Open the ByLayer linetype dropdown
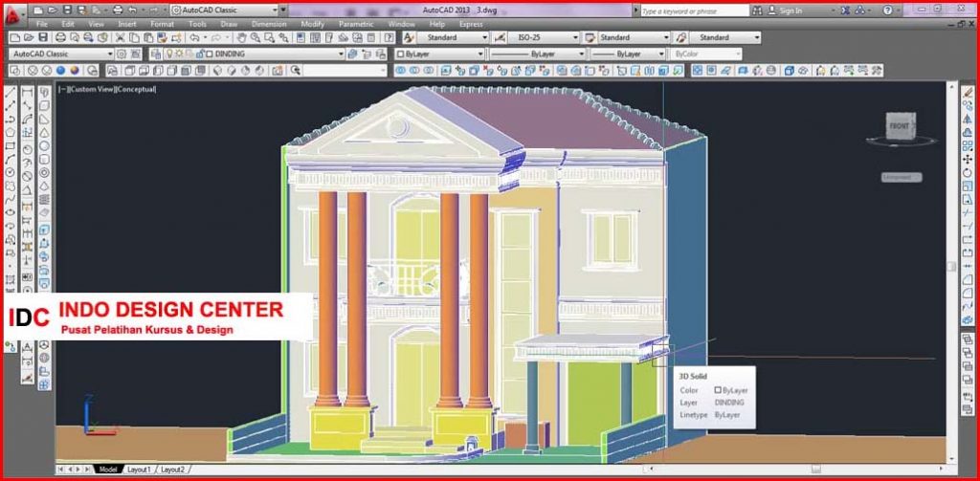This screenshot has height=481, width=980. tap(582, 55)
